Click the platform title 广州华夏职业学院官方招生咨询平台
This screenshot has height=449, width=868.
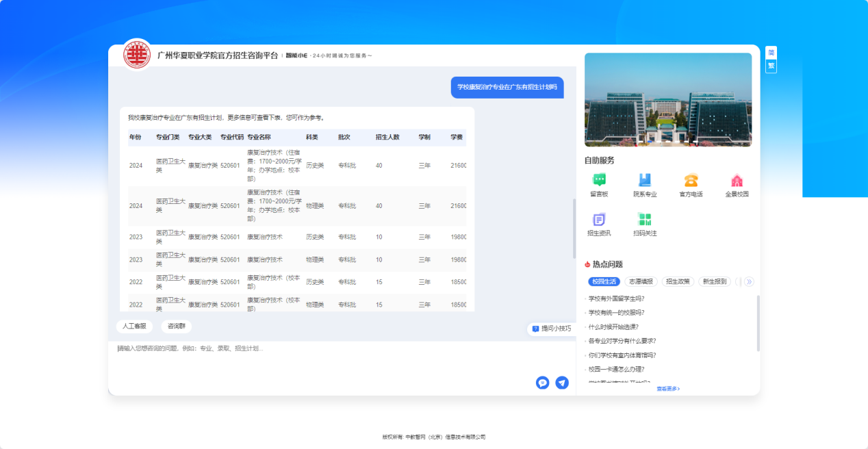click(218, 55)
